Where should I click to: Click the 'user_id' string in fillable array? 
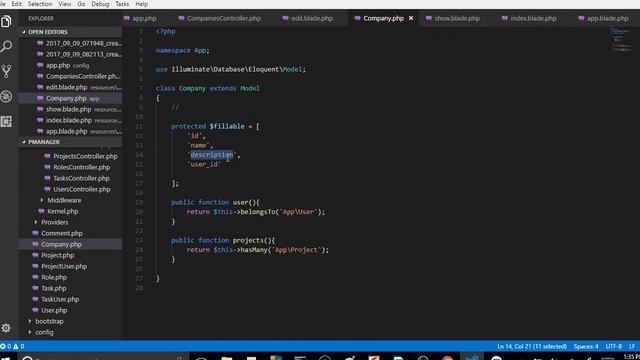pyautogui.click(x=204, y=164)
